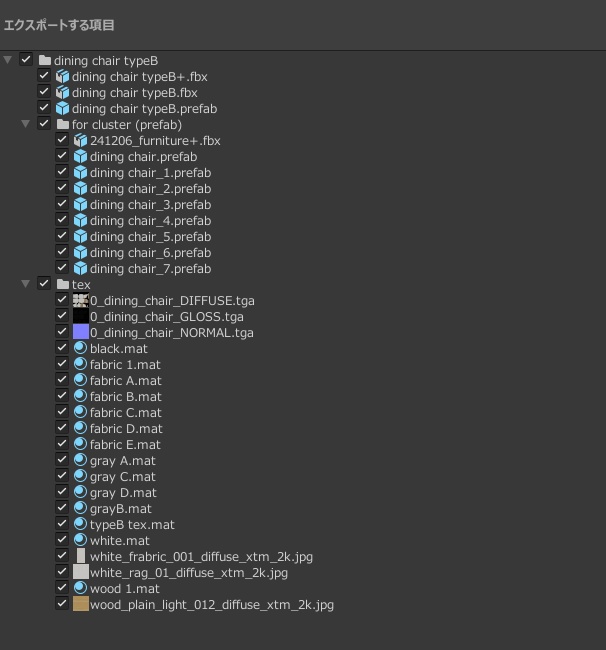
Task: Click the dining chair_3.prefab cube icon
Action: pos(80,204)
